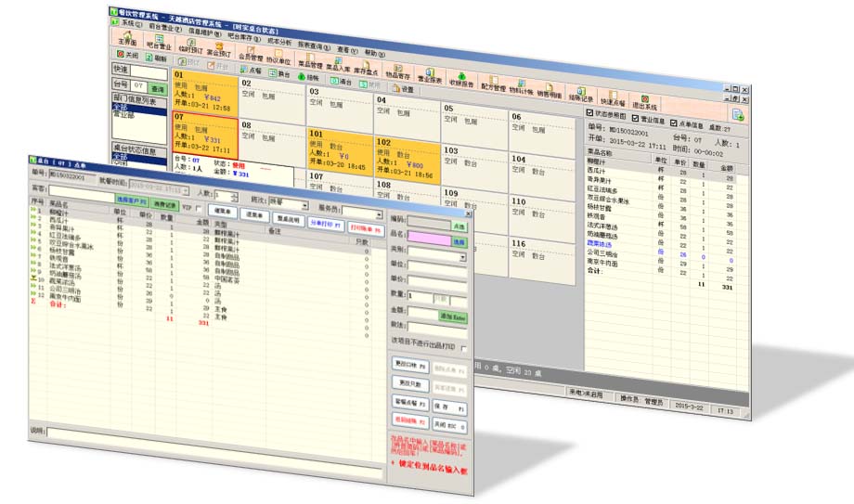Select table 102 in the table grid

tap(404, 154)
